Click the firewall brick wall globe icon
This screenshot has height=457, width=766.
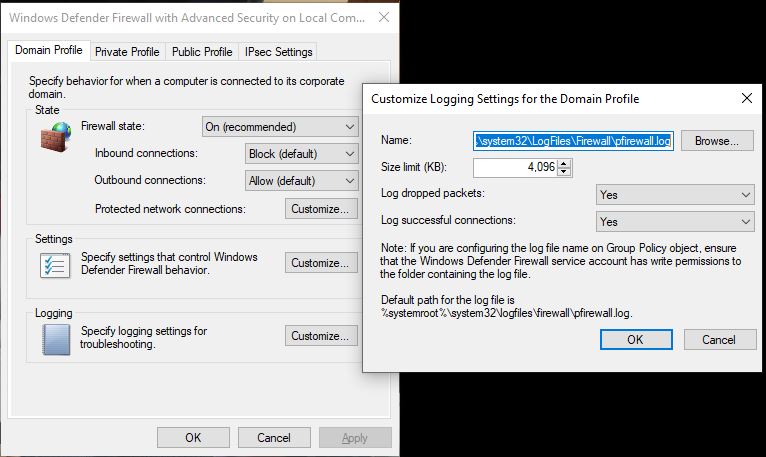[x=56, y=136]
